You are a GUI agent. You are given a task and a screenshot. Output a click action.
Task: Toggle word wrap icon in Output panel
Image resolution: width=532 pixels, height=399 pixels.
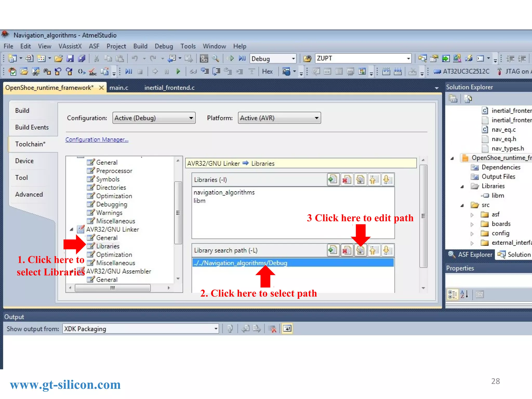pos(287,329)
